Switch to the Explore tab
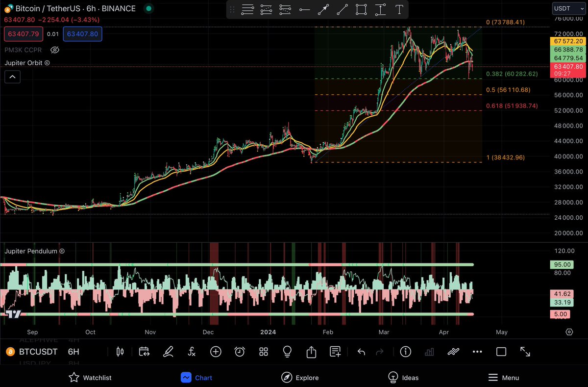The image size is (588, 387). pos(300,377)
